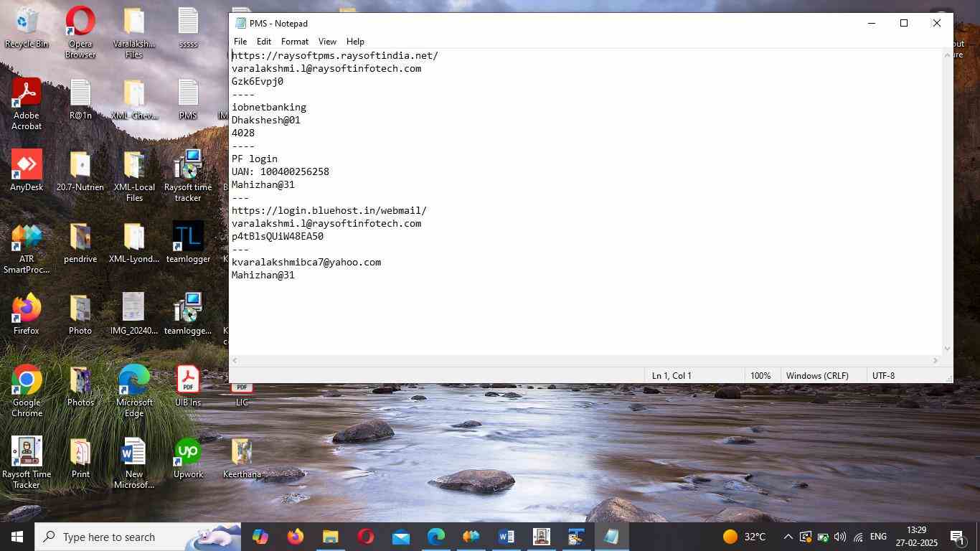This screenshot has width=980, height=551.
Task: Open the View menu in Notepad
Action: click(x=327, y=42)
